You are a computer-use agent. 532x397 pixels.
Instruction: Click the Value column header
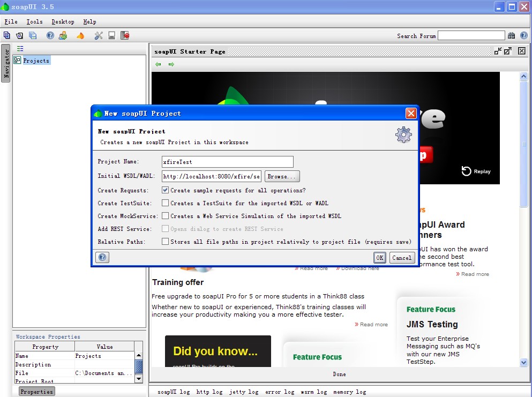point(104,347)
